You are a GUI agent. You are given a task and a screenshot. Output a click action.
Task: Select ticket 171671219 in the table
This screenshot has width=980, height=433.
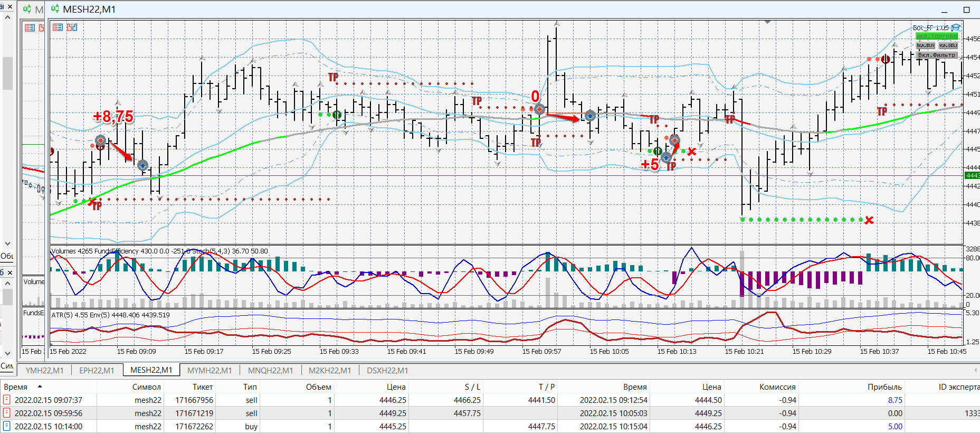[194, 413]
